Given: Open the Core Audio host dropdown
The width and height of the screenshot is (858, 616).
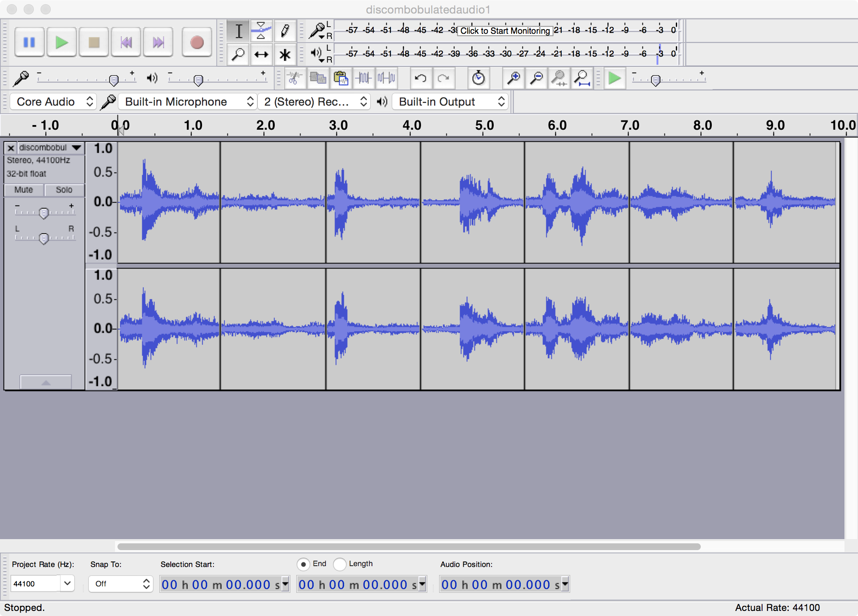Looking at the screenshot, I should 53,102.
